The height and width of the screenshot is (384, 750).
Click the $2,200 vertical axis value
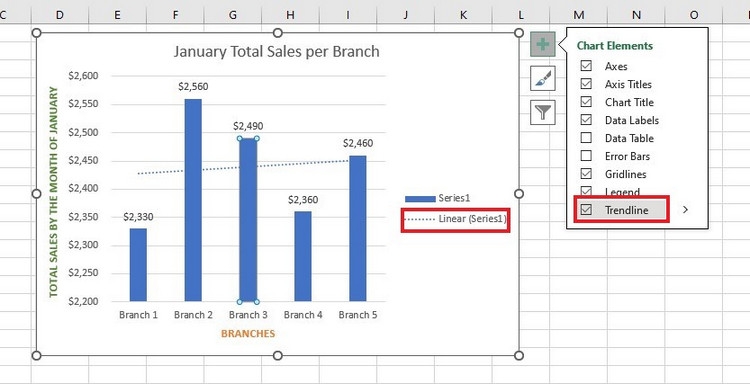[83, 301]
